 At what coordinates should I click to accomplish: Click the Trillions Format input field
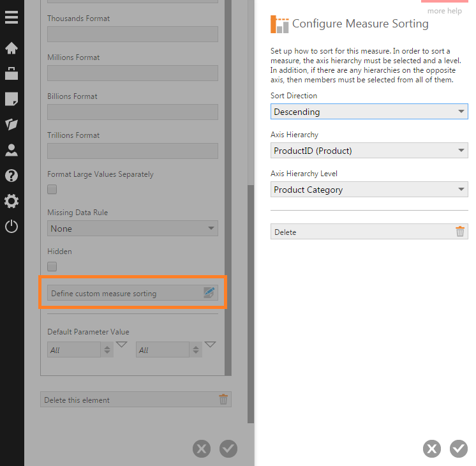(x=133, y=151)
